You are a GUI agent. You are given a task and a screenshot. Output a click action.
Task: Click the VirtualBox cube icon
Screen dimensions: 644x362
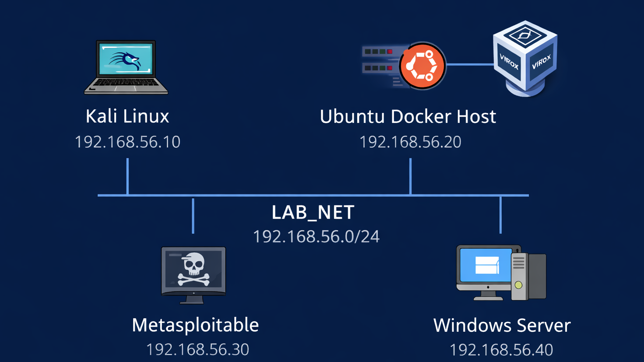point(525,58)
